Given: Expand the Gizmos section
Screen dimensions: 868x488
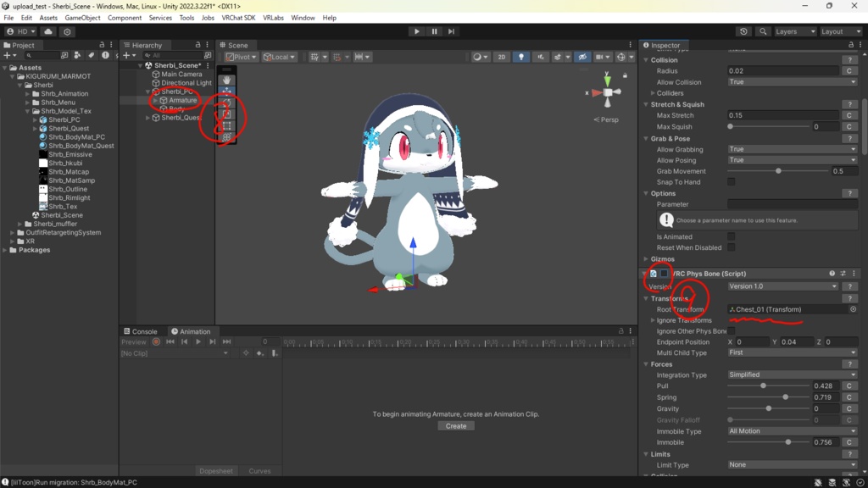Looking at the screenshot, I should 646,259.
